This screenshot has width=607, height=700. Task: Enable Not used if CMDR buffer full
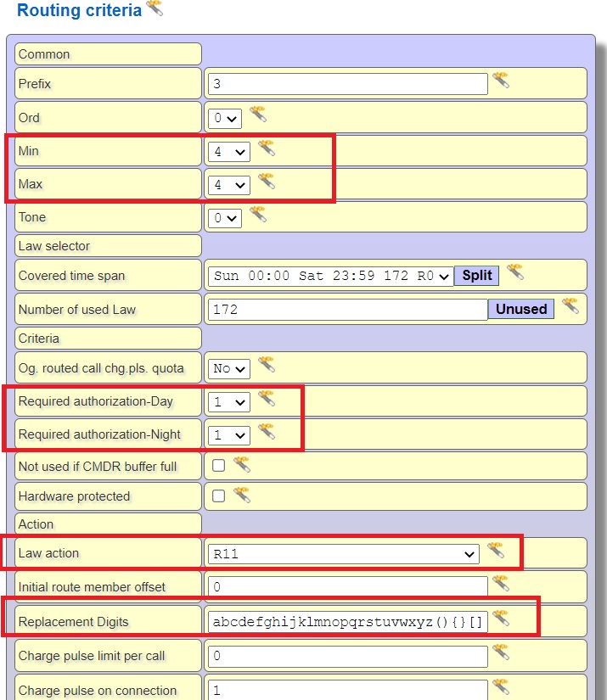(x=218, y=465)
